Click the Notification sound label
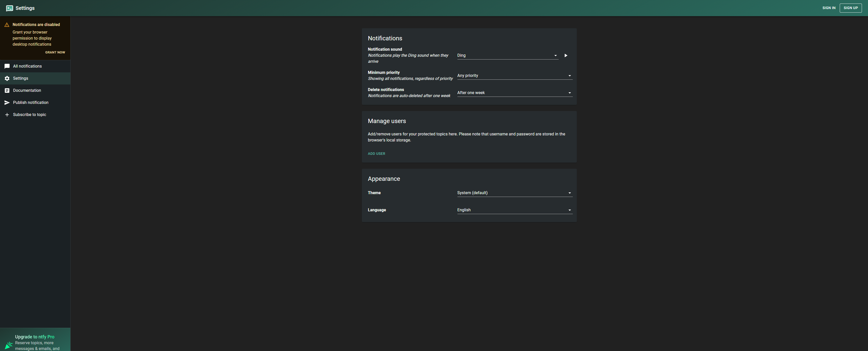The image size is (868, 351). (x=385, y=49)
